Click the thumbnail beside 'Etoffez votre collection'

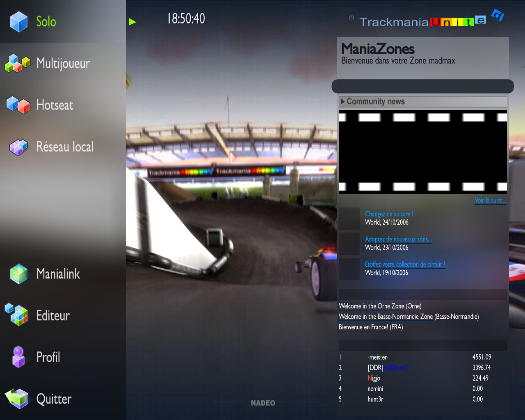click(x=349, y=269)
